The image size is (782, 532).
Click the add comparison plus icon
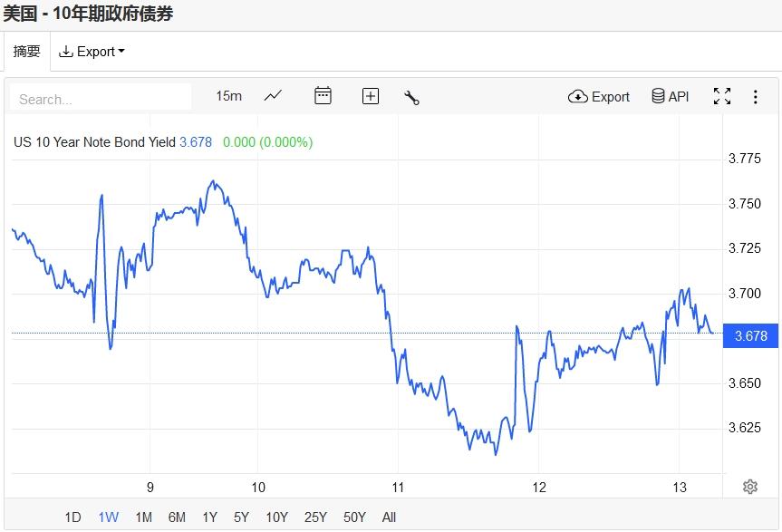point(370,96)
